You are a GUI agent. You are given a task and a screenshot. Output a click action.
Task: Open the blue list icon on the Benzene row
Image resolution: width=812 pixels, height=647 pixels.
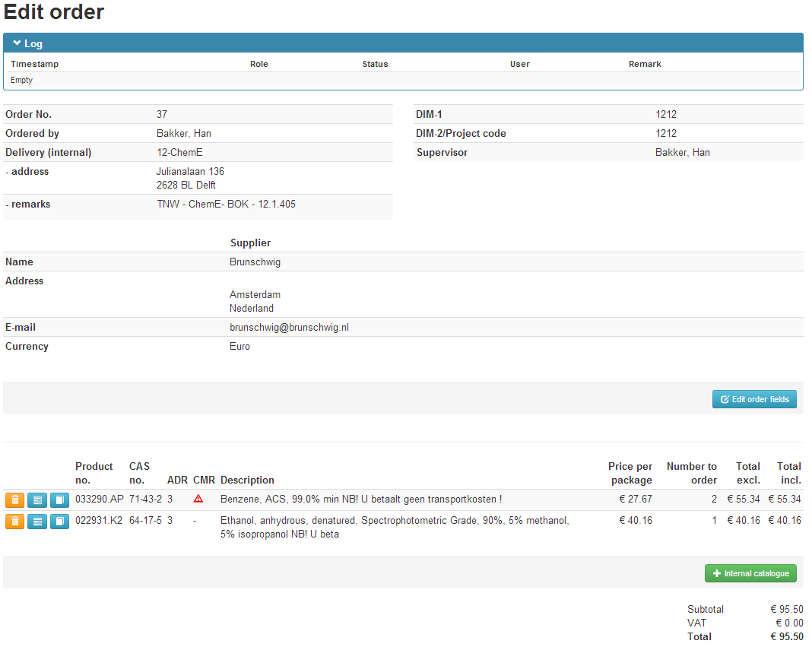[x=37, y=500]
